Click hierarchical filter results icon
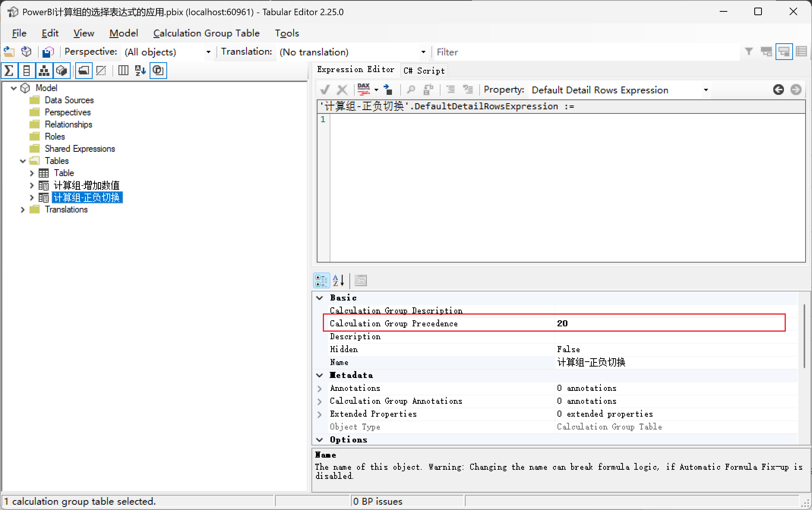This screenshot has height=510, width=812. pyautogui.click(x=766, y=52)
